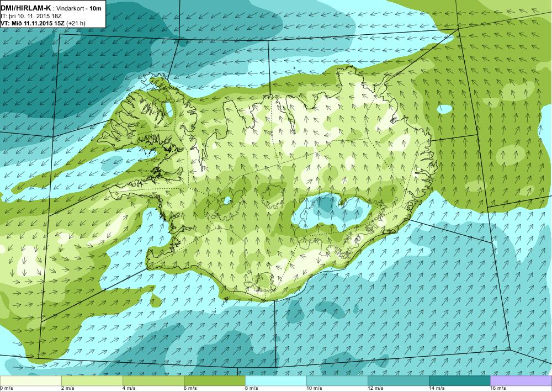
Task: Click the 'DMI/HIRLAM-K' title text
Action: pyautogui.click(x=26, y=7)
